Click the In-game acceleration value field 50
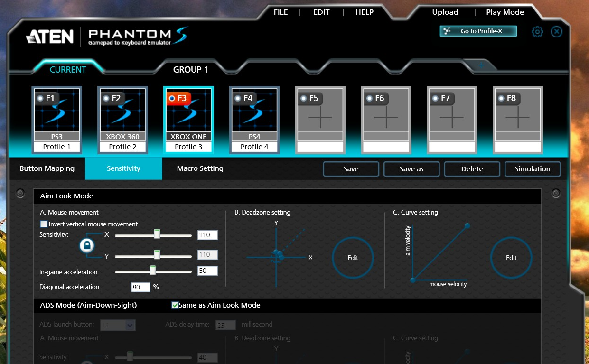The width and height of the screenshot is (589, 364). 207,271
